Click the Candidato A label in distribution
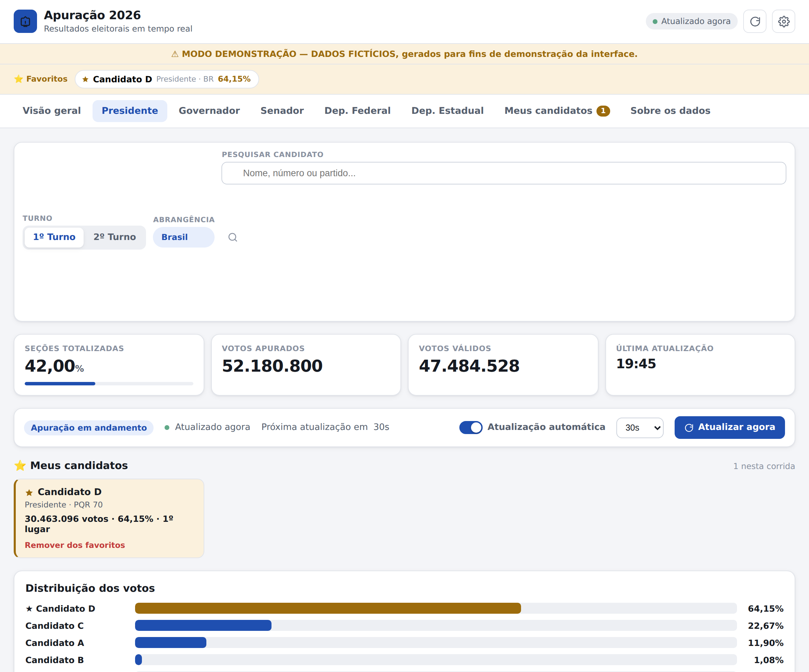The height and width of the screenshot is (672, 809). click(x=55, y=643)
